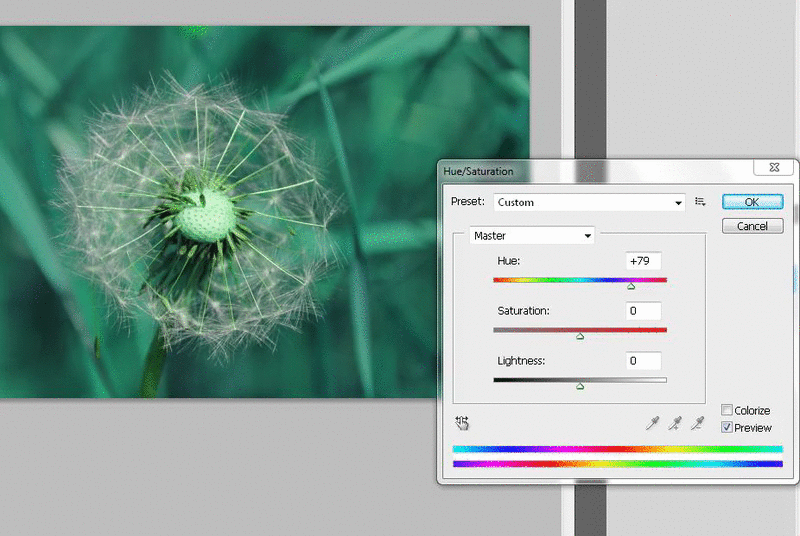Screen dimensions: 800x536
Task: Click the Saturation slider handle
Action: (580, 337)
